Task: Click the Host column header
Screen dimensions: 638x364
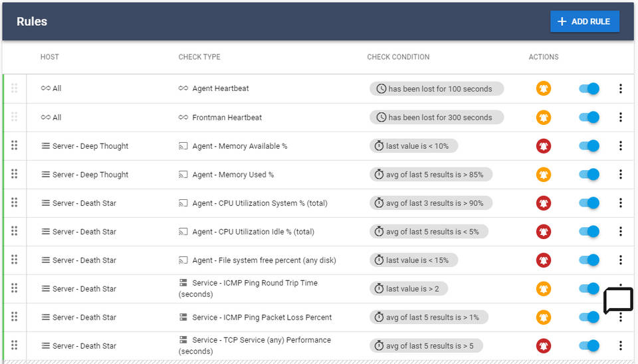Action: pos(49,57)
